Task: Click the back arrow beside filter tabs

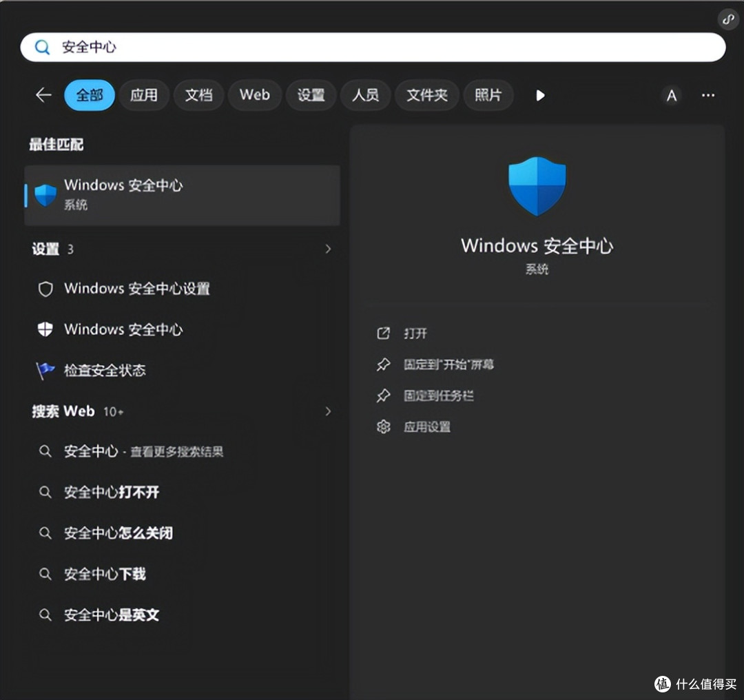Action: [43, 95]
